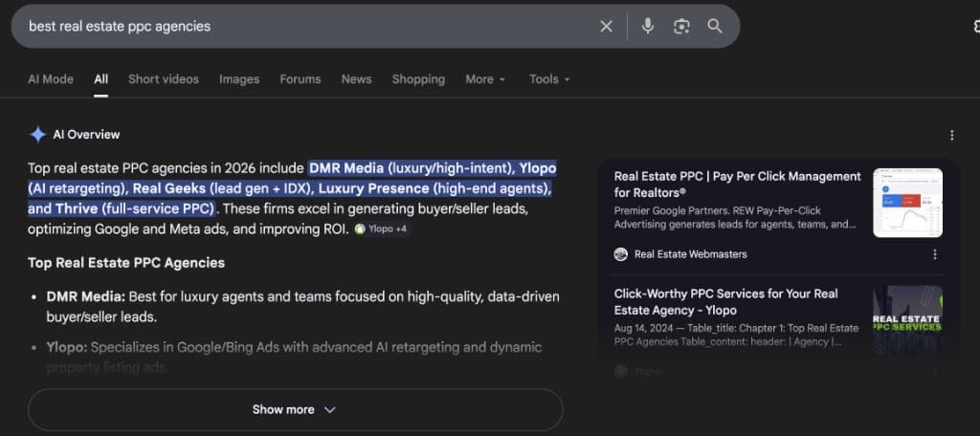
Task: Click the AI Overview sparkle icon
Action: tap(38, 134)
